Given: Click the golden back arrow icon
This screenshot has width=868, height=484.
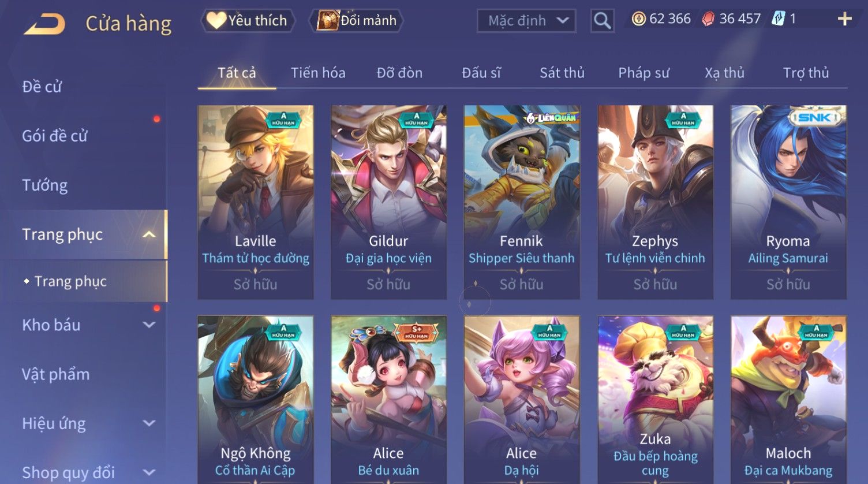Looking at the screenshot, I should click(44, 24).
